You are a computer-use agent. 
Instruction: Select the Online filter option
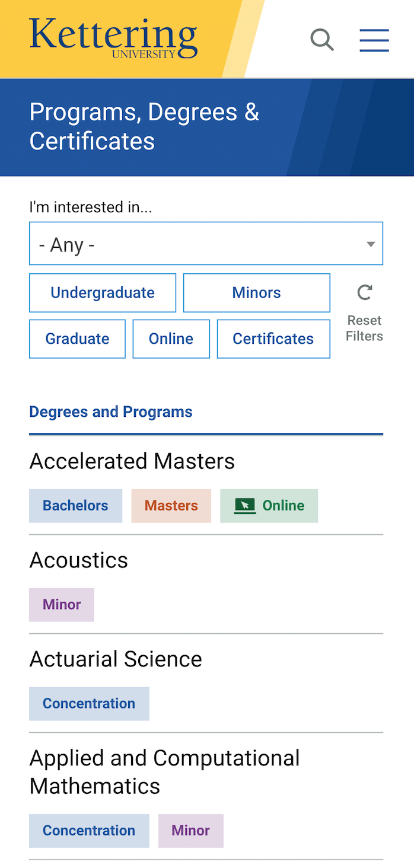171,338
